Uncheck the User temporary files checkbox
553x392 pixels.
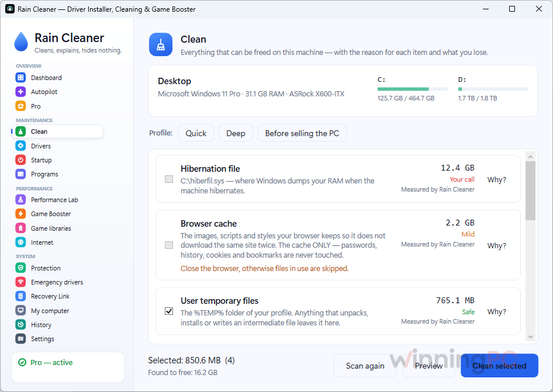click(169, 311)
